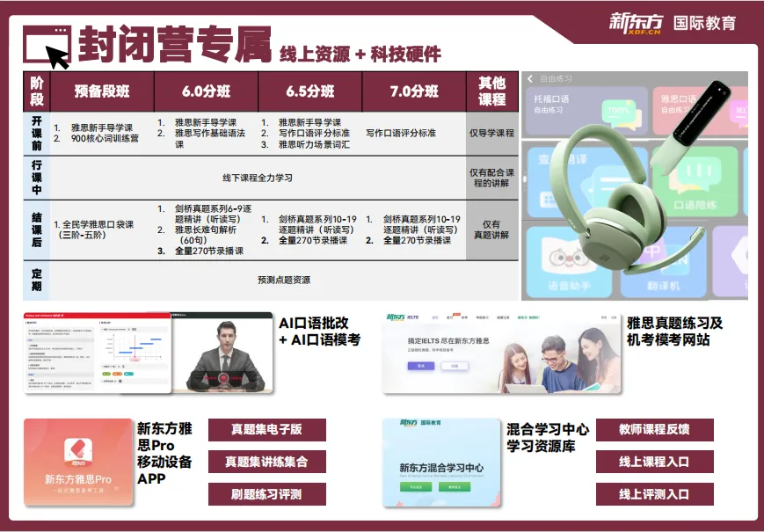Click the 仅有配合课程的讲解 cell
Viewport: 764px width, 532px height.
(x=492, y=178)
